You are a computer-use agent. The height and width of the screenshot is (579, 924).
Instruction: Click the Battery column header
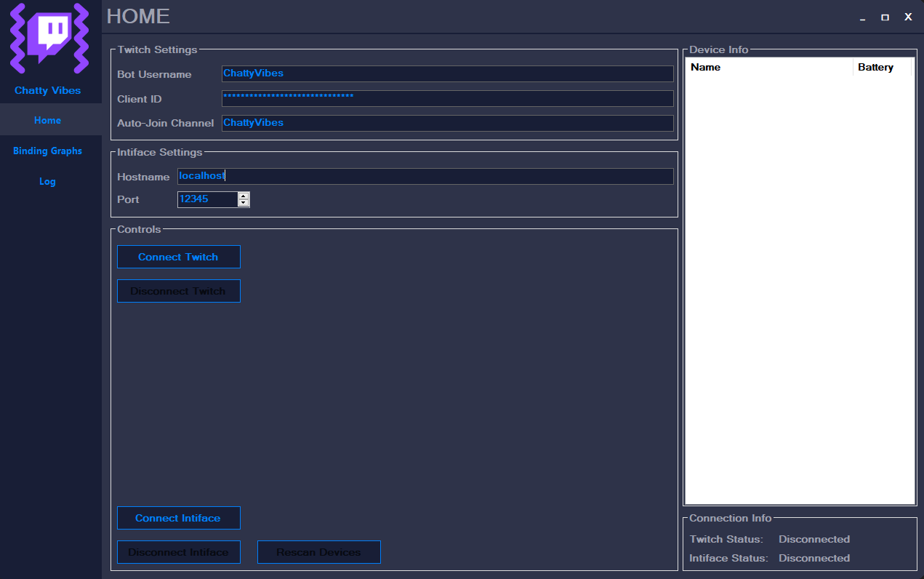(x=882, y=67)
